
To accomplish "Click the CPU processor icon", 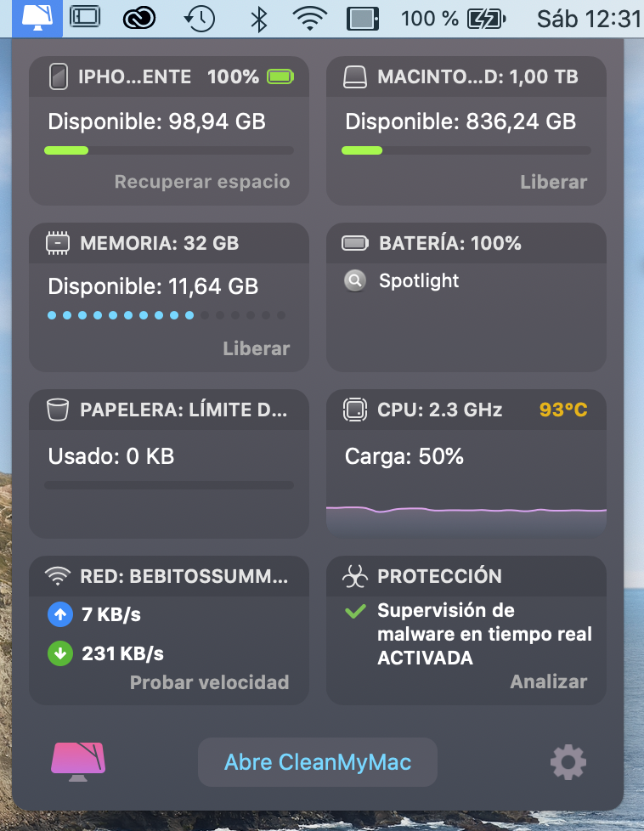I will click(x=355, y=410).
